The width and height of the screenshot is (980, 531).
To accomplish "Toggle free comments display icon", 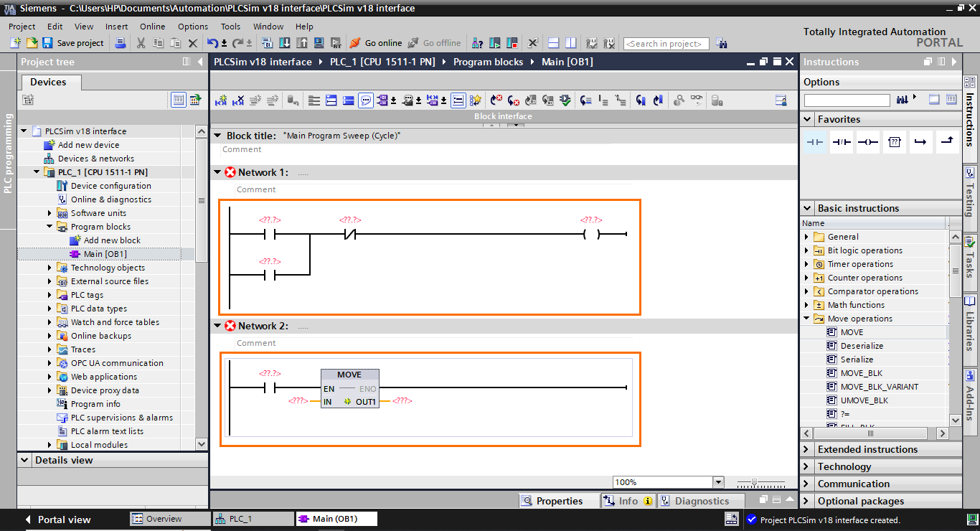I will point(366,100).
